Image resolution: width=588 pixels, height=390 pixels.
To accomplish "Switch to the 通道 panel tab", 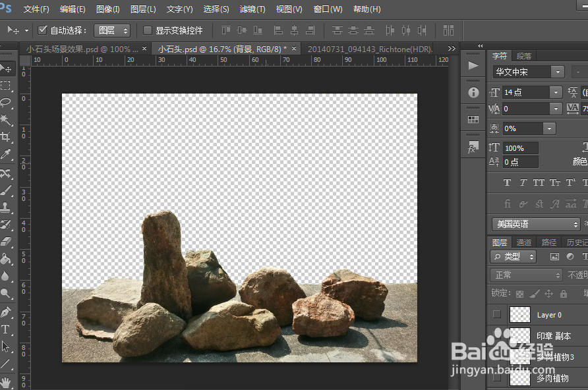I will (523, 242).
